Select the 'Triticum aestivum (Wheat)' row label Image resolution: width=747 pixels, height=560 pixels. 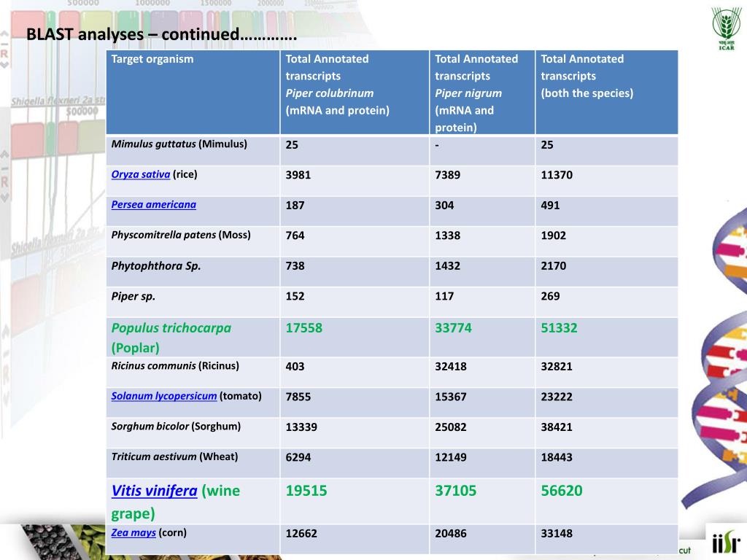175,457
